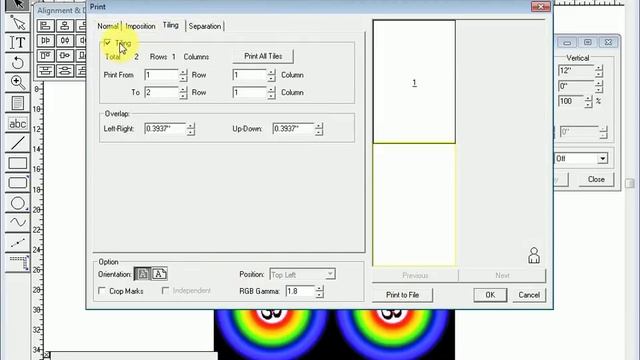Adjust the Left-Right overlap stepper
This screenshot has height=360, width=640.
(191, 129)
